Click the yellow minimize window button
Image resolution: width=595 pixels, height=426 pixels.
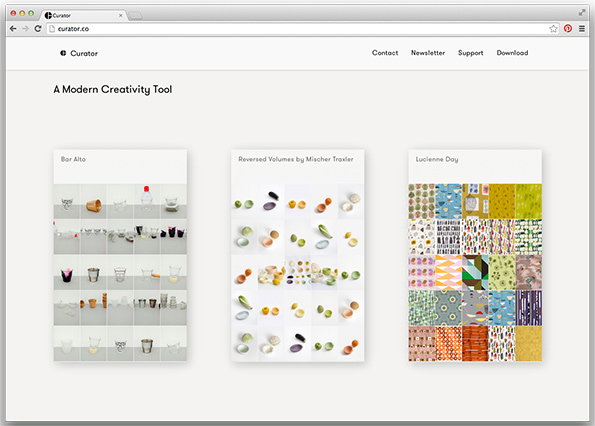pyautogui.click(x=22, y=13)
